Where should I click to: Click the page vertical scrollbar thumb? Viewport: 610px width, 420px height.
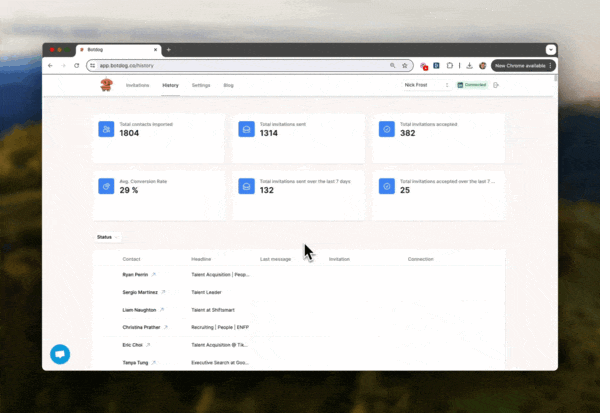tap(556, 78)
